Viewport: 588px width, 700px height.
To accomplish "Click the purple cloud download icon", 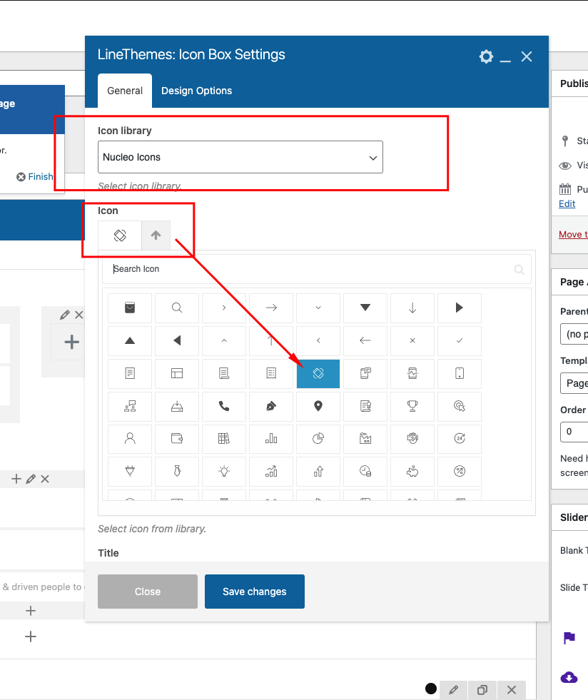I will point(569,677).
